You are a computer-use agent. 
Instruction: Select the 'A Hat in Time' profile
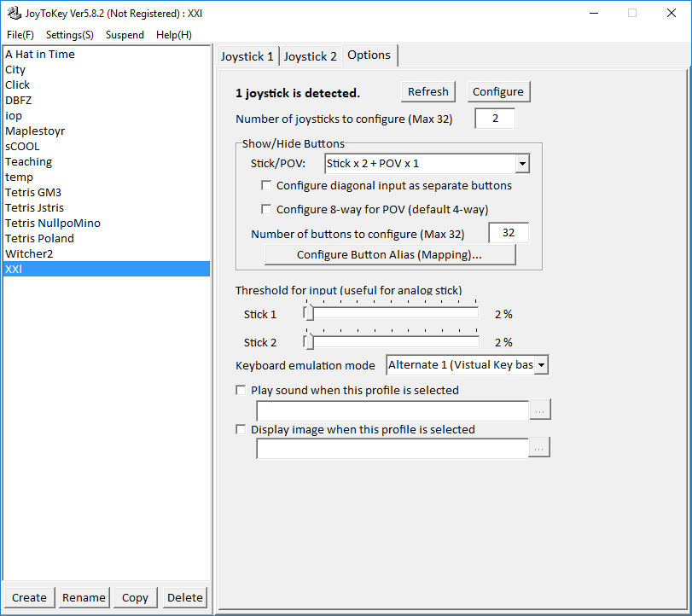pyautogui.click(x=107, y=55)
